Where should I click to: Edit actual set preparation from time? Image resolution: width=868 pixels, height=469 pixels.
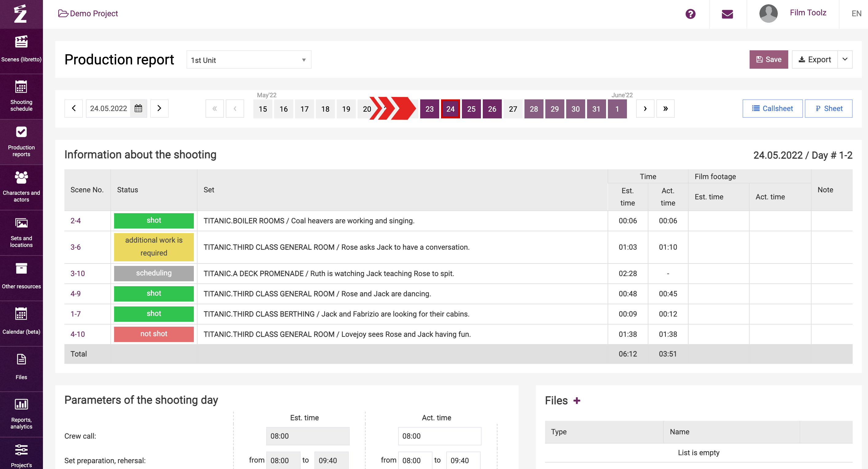(415, 460)
